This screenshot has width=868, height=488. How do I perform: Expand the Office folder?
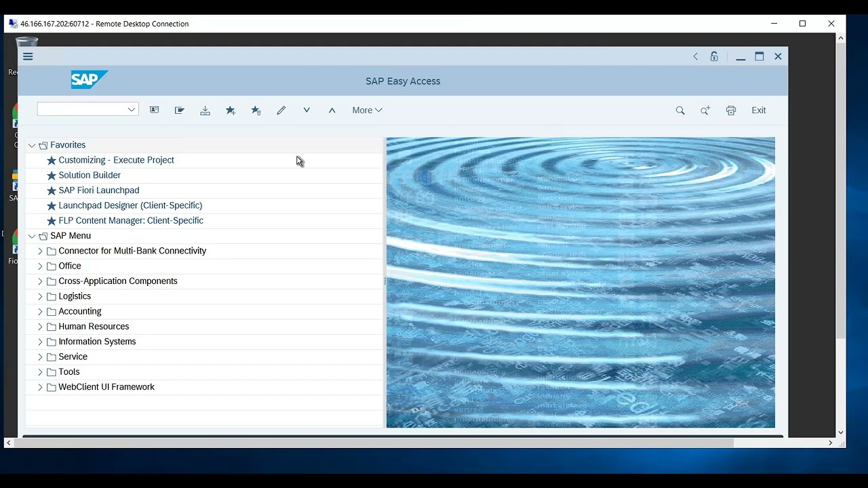coord(40,266)
